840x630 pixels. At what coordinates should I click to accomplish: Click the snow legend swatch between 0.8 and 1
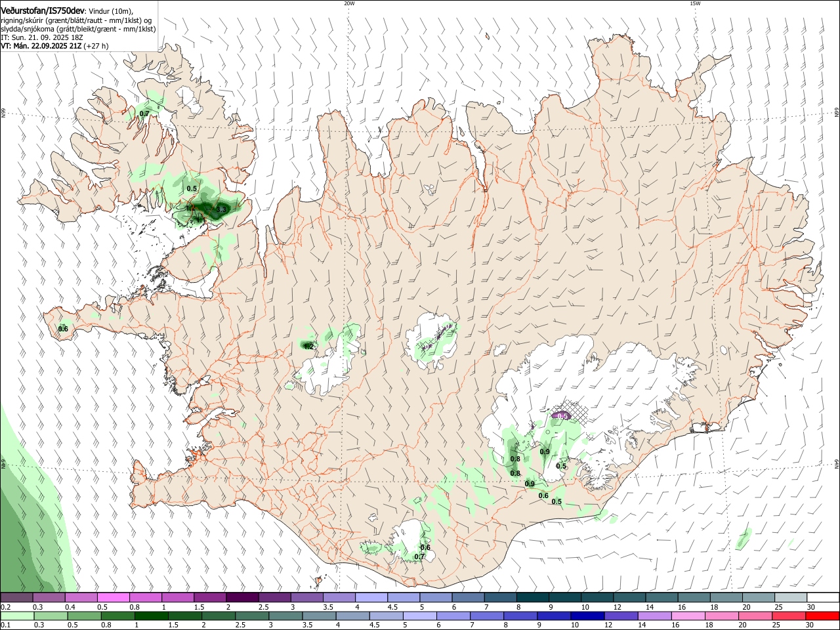tap(146, 597)
